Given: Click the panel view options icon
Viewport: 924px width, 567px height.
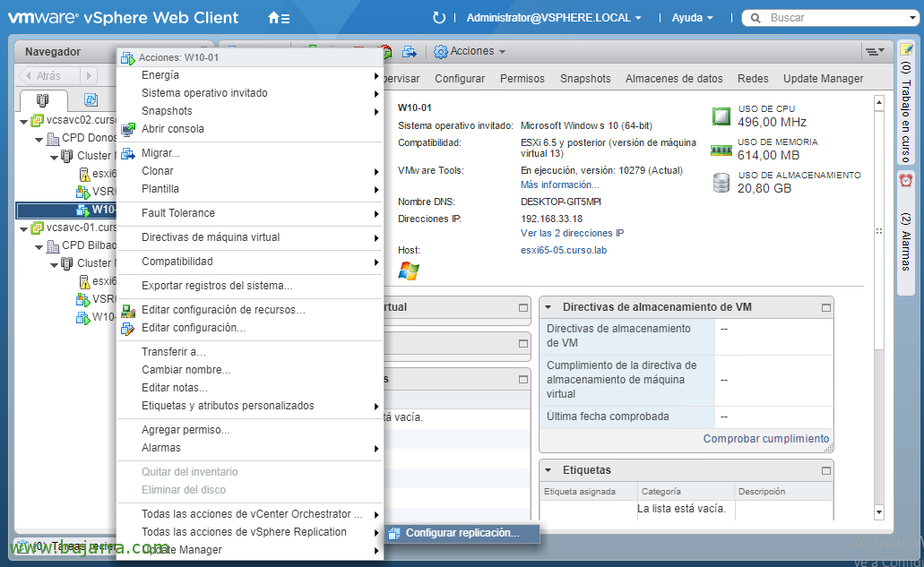Looking at the screenshot, I should pos(875,52).
